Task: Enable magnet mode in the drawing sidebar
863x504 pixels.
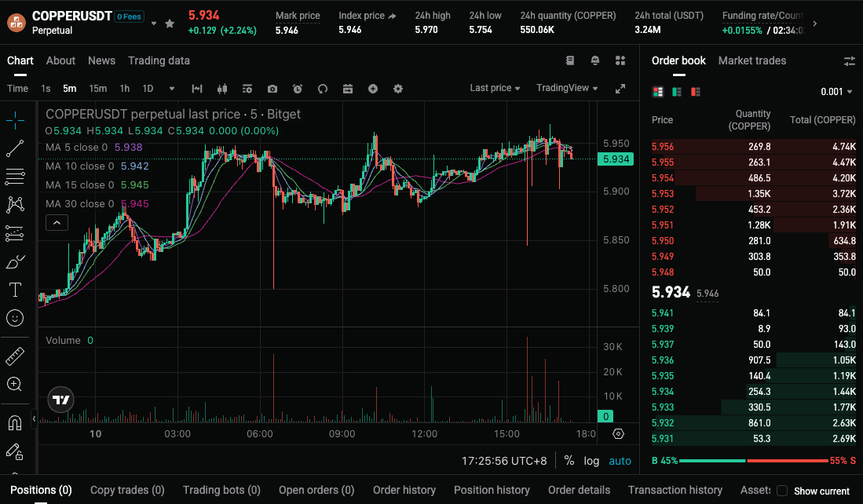Action: pos(16,422)
